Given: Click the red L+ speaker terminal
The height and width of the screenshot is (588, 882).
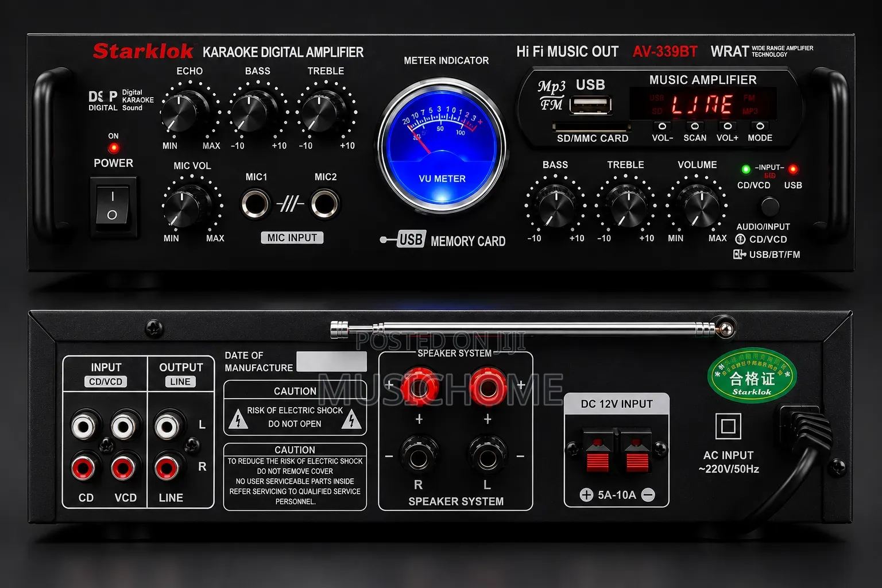Looking at the screenshot, I should (488, 386).
